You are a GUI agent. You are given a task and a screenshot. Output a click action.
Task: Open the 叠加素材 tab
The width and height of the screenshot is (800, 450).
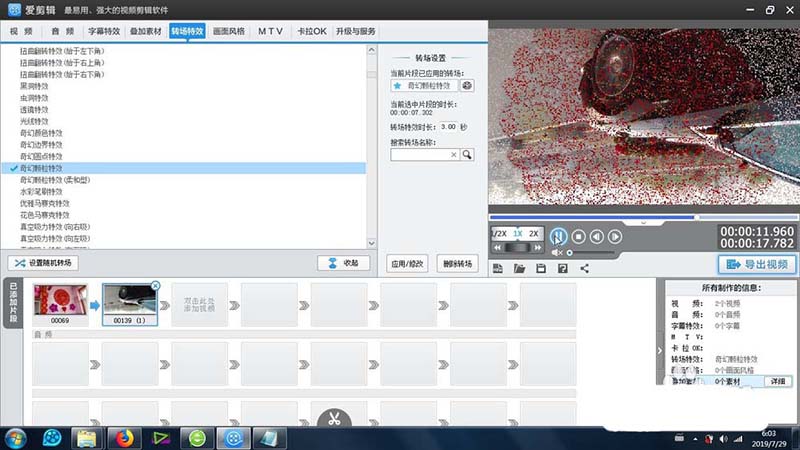click(145, 31)
